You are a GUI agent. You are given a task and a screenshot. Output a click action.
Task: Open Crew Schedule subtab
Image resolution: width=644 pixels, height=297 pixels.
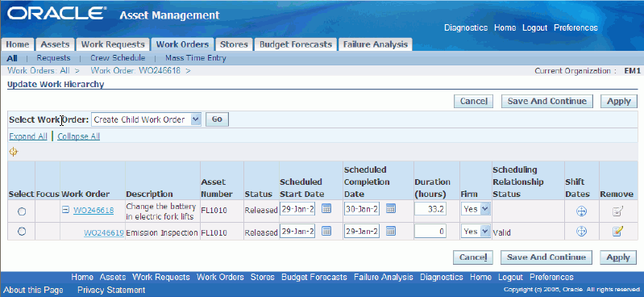pyautogui.click(x=118, y=58)
